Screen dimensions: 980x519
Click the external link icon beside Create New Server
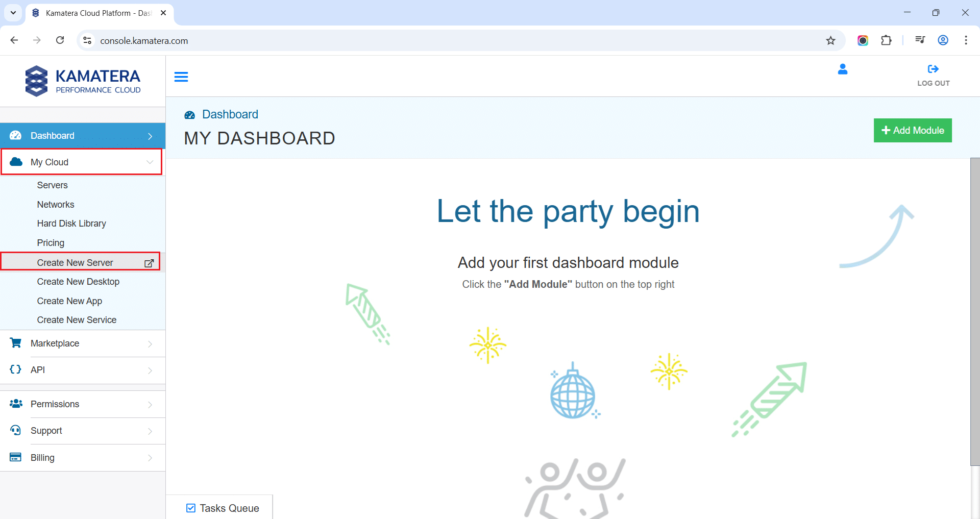tap(149, 263)
